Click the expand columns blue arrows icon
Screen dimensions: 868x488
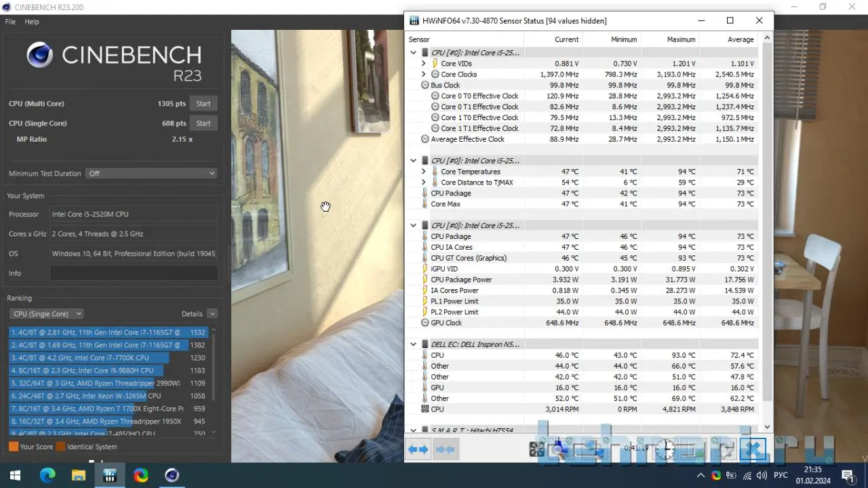click(x=418, y=449)
